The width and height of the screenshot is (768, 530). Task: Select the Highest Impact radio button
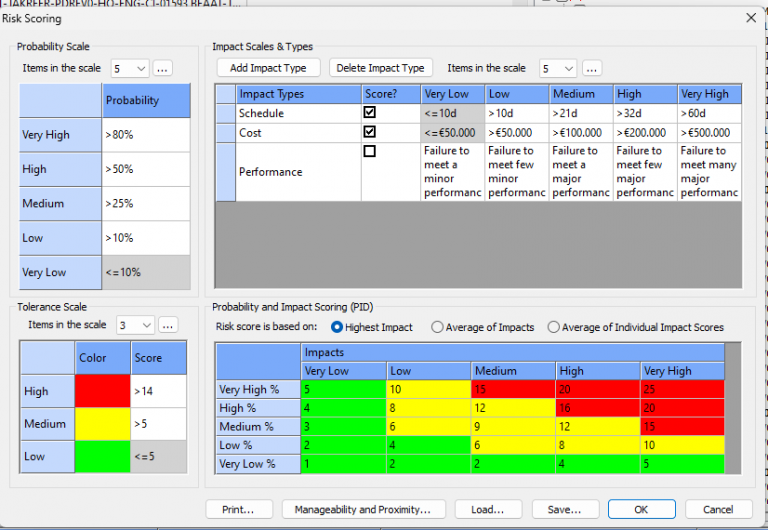tap(337, 327)
